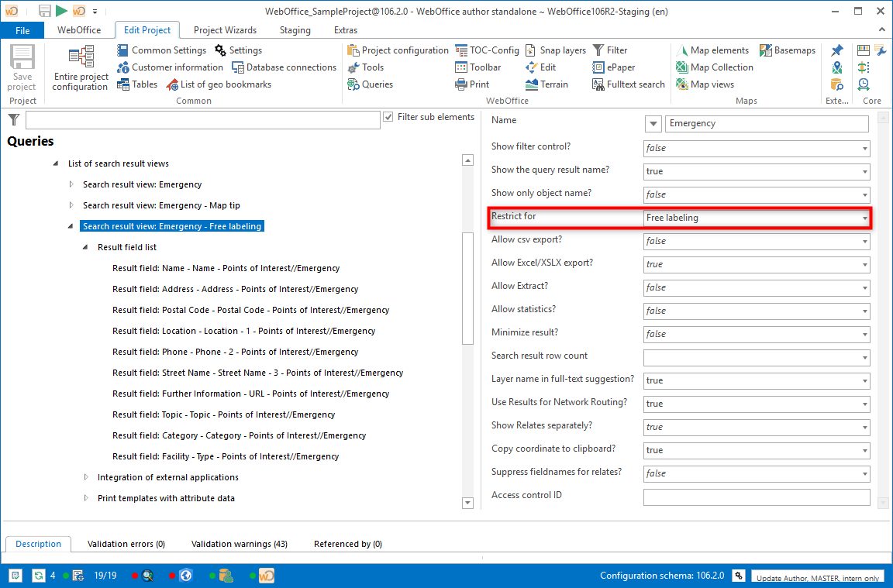
Task: Open Map Collection
Action: 714,67
